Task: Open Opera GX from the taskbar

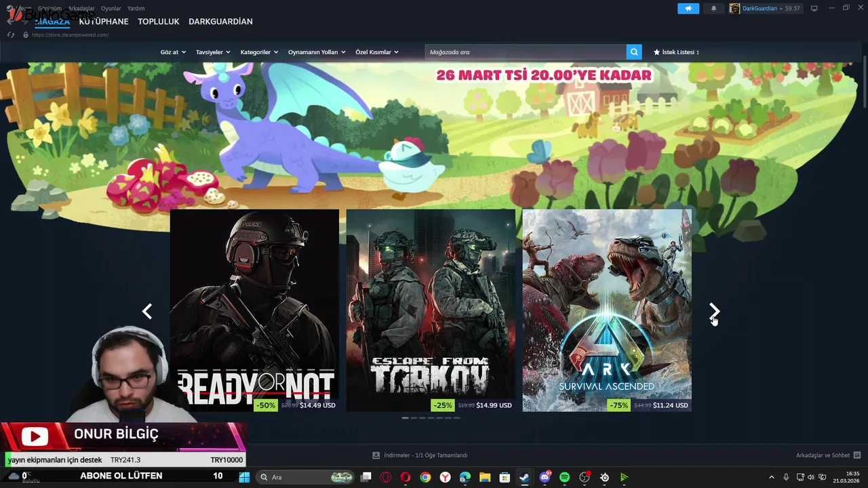Action: click(386, 477)
